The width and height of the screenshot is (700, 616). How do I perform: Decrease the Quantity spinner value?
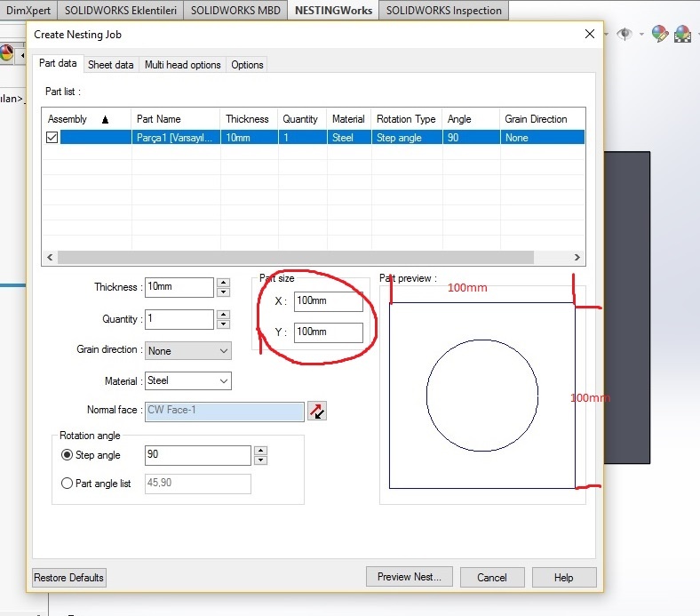click(x=223, y=324)
